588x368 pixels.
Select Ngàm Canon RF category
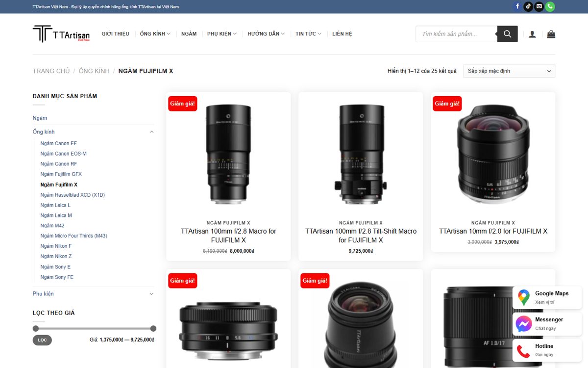(x=59, y=164)
